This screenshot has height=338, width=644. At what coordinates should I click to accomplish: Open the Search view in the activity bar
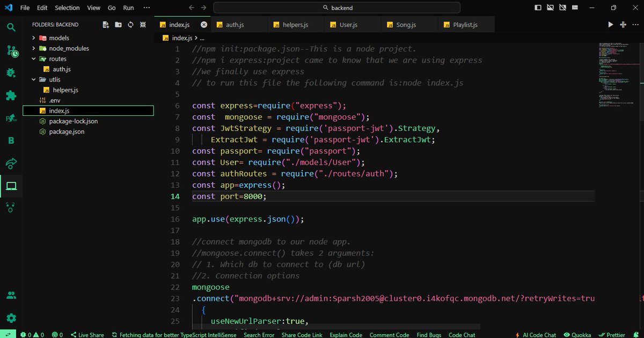tap(11, 27)
